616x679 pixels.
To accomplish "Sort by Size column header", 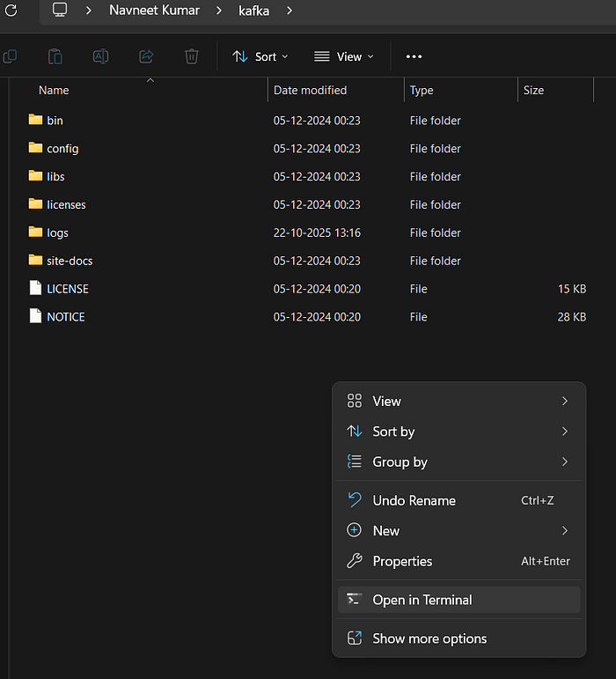I will 533,90.
